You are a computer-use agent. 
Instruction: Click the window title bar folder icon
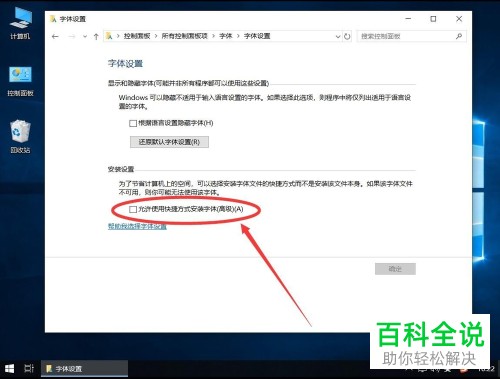coord(53,19)
